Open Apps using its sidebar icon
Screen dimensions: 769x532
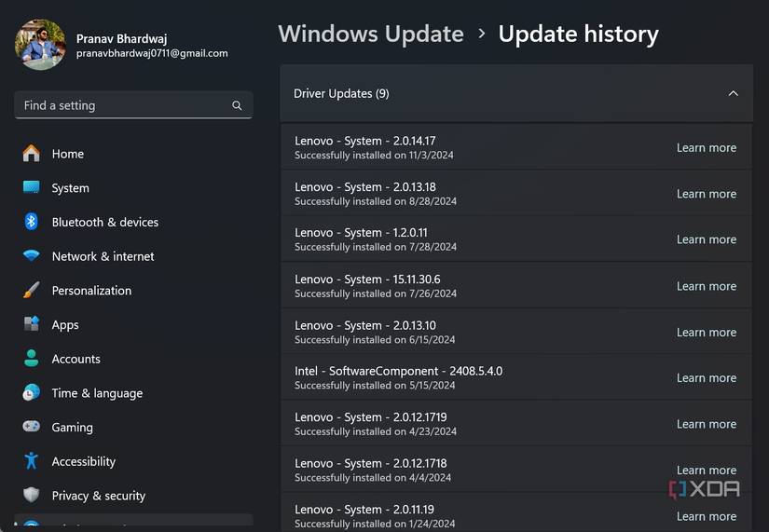tap(32, 324)
